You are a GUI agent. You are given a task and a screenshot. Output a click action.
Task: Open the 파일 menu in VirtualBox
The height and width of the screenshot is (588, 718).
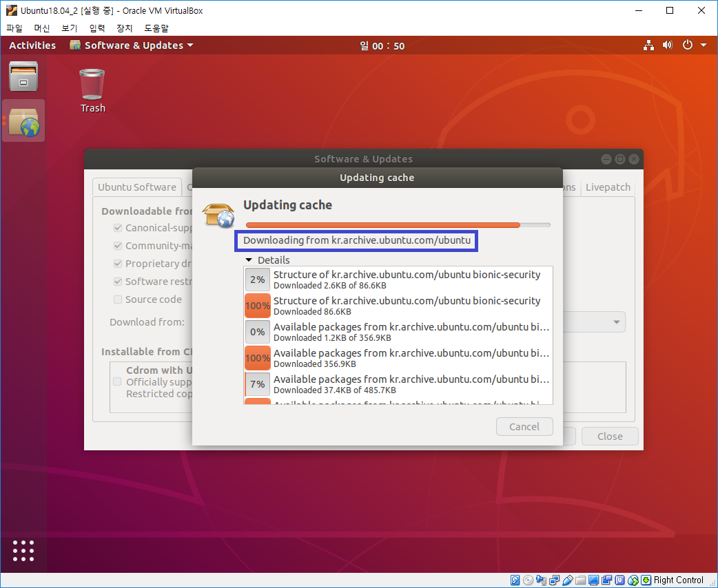[14, 28]
